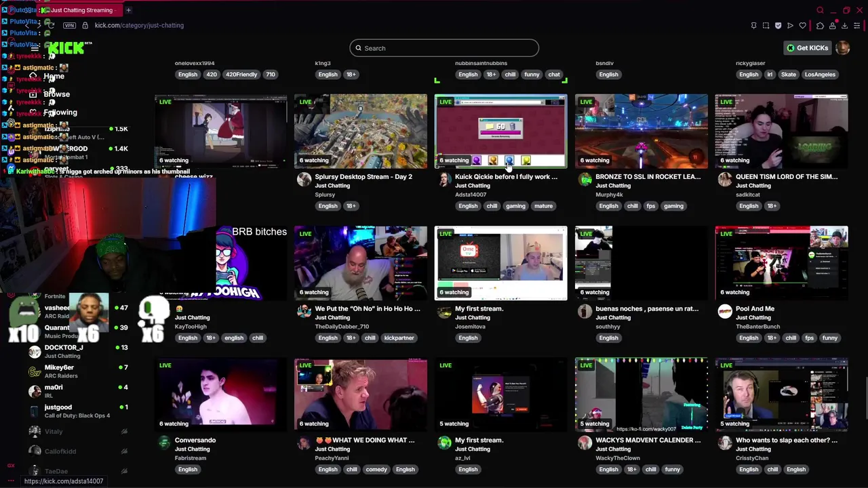Click the Opera pin tab icon
Viewport: 868px width, 488px height.
click(x=753, y=26)
